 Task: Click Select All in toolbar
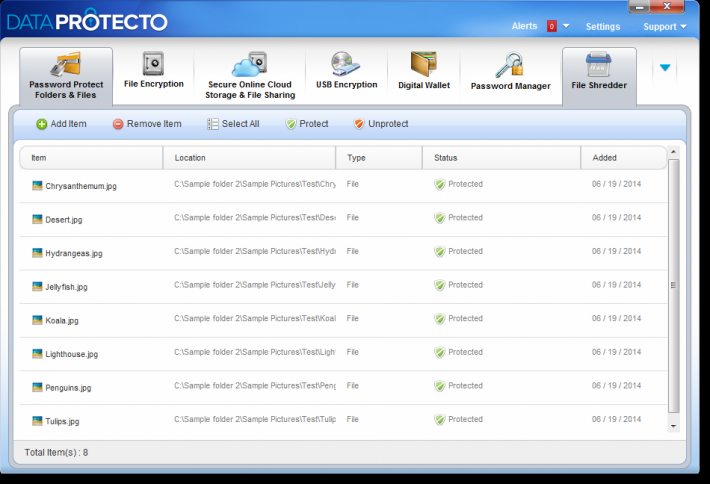(233, 124)
